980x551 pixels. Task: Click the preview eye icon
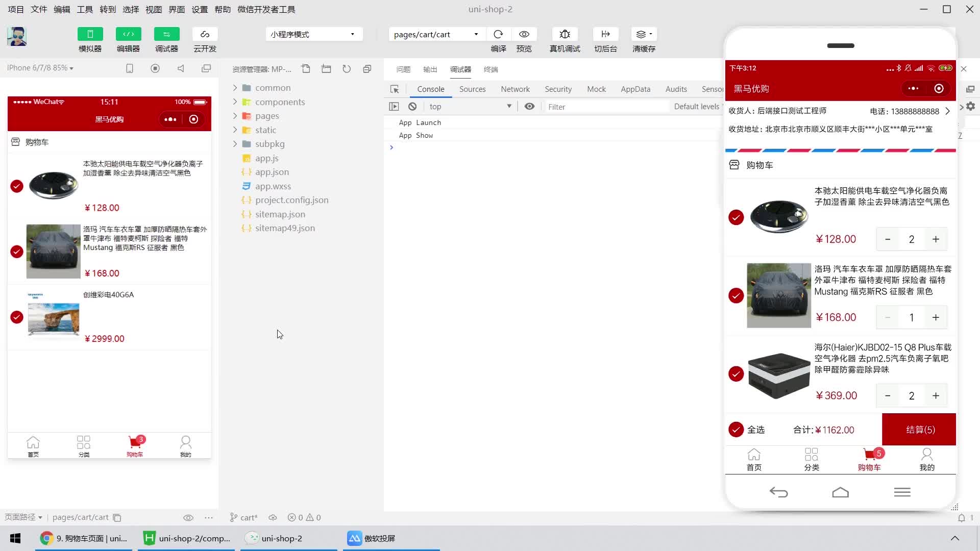[524, 34]
